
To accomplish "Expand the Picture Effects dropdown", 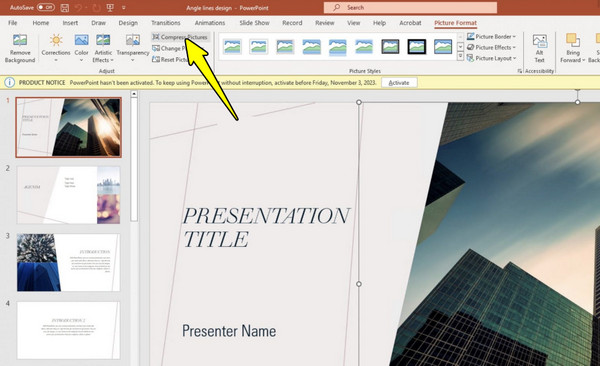I will point(491,47).
